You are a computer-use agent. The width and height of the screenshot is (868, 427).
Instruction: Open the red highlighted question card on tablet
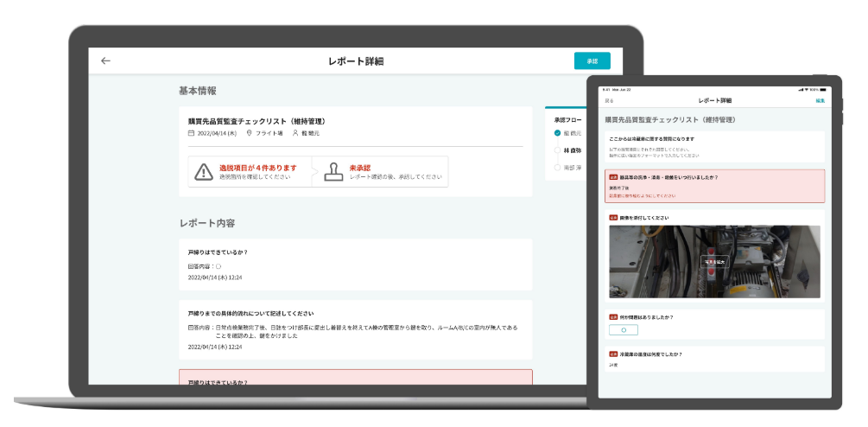714,186
